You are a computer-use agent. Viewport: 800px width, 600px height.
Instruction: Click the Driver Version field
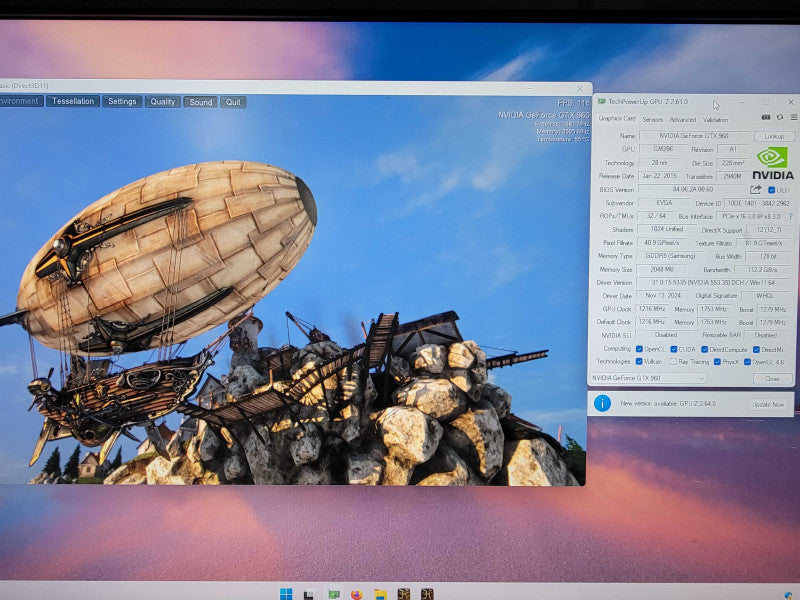coord(713,283)
